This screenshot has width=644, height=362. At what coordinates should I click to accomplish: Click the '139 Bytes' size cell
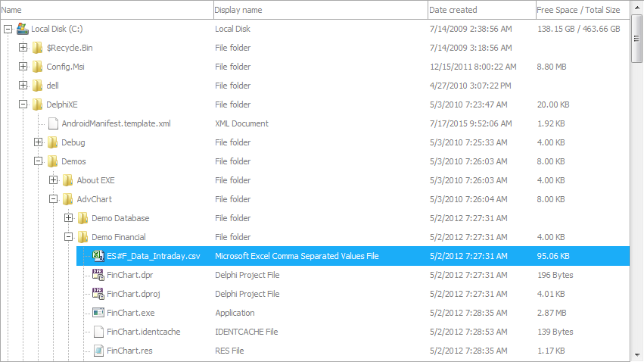pos(555,332)
